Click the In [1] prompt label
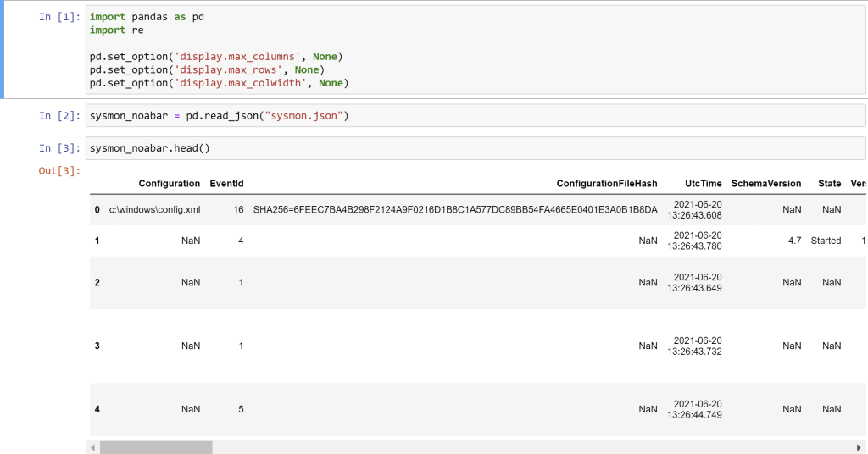 tap(59, 17)
